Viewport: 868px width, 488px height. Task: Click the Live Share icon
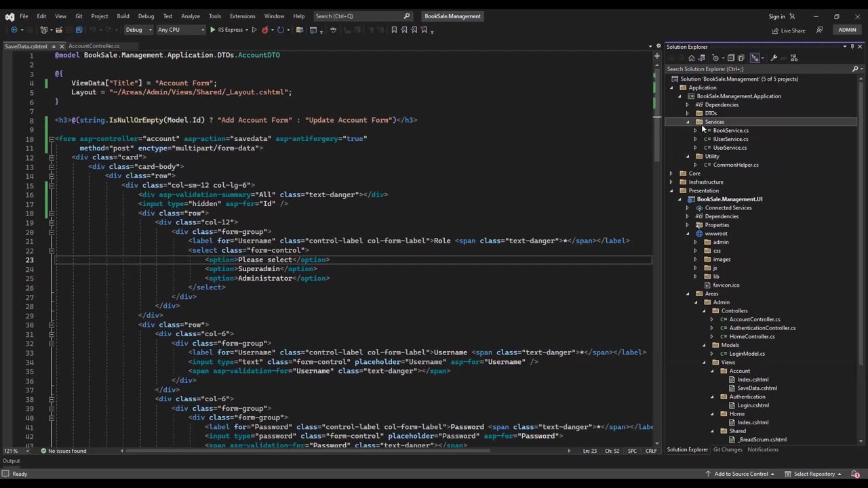click(x=775, y=30)
